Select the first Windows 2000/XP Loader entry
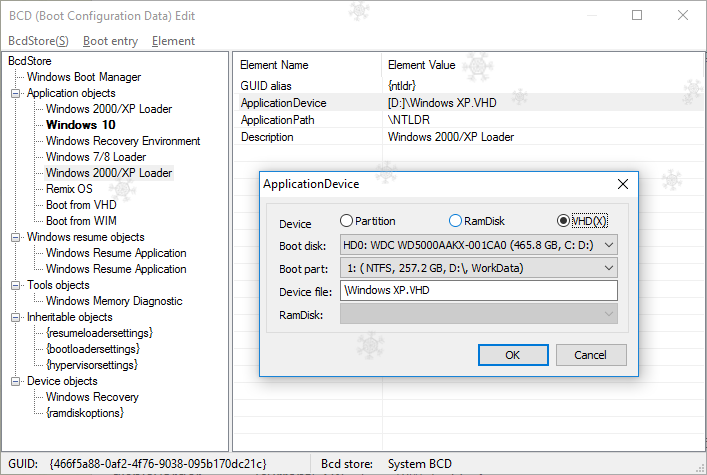 (x=109, y=109)
